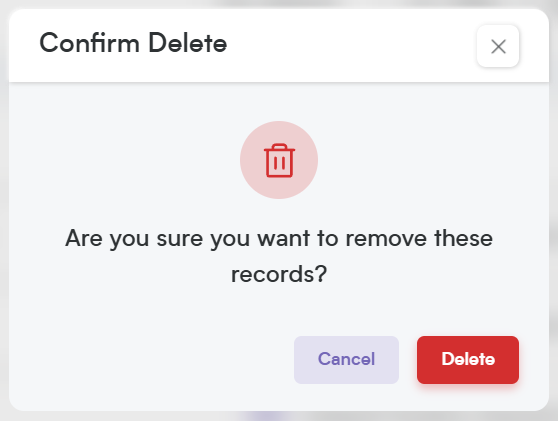Click the word 'Delete' in the dialog title
558x421 pixels.
coord(188,43)
